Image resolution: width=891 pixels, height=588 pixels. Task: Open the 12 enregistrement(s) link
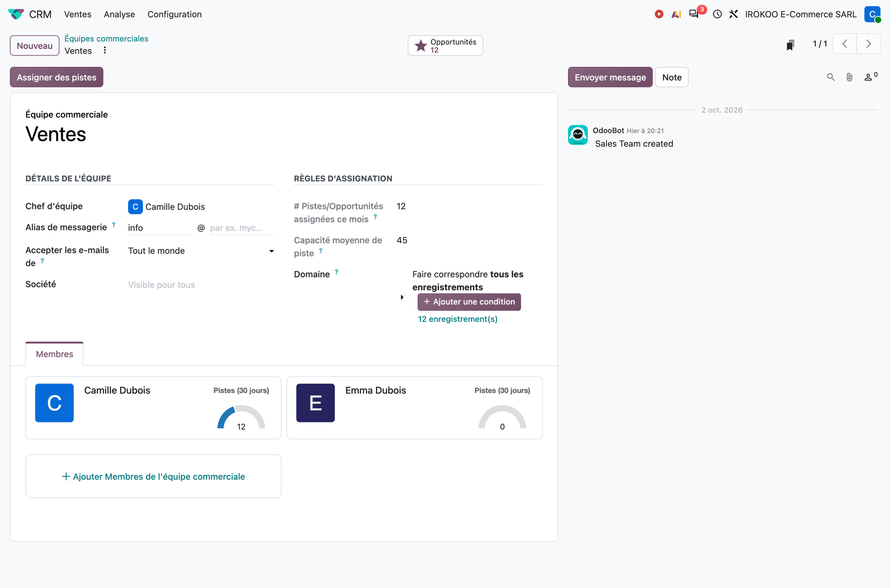(x=458, y=319)
